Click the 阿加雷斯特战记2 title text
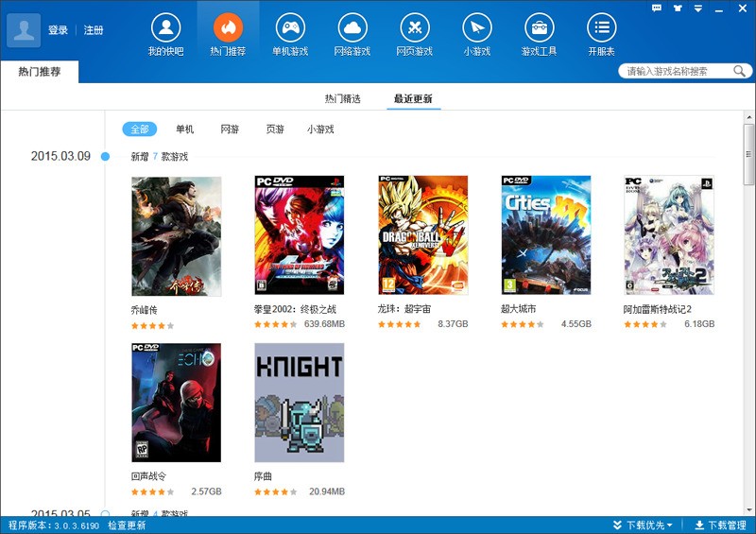Viewport: 756px width, 534px height. point(658,309)
